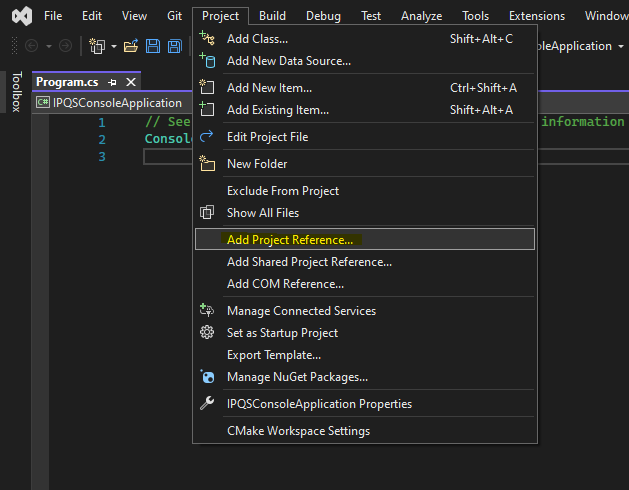Select Add Class... menu entry
Image resolution: width=629 pixels, height=490 pixels.
pos(365,39)
